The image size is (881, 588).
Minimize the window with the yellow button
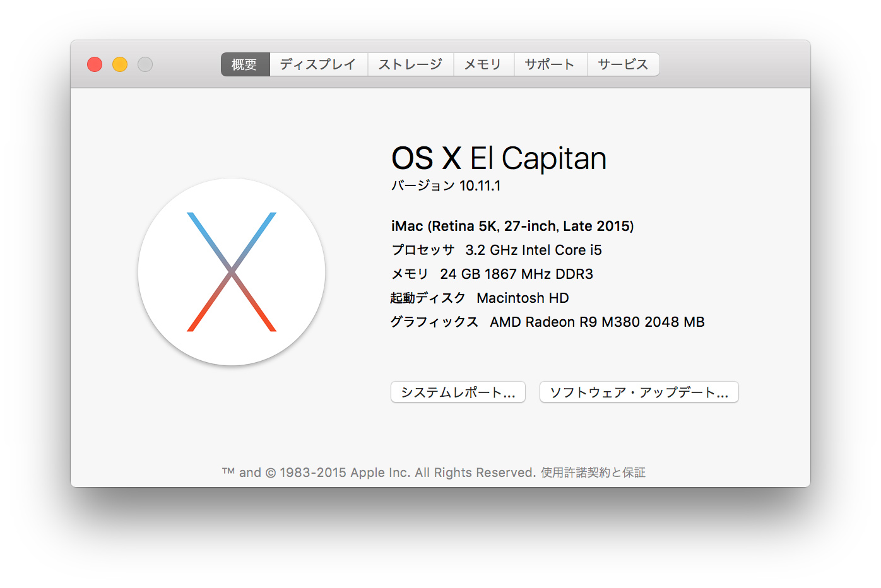[119, 64]
